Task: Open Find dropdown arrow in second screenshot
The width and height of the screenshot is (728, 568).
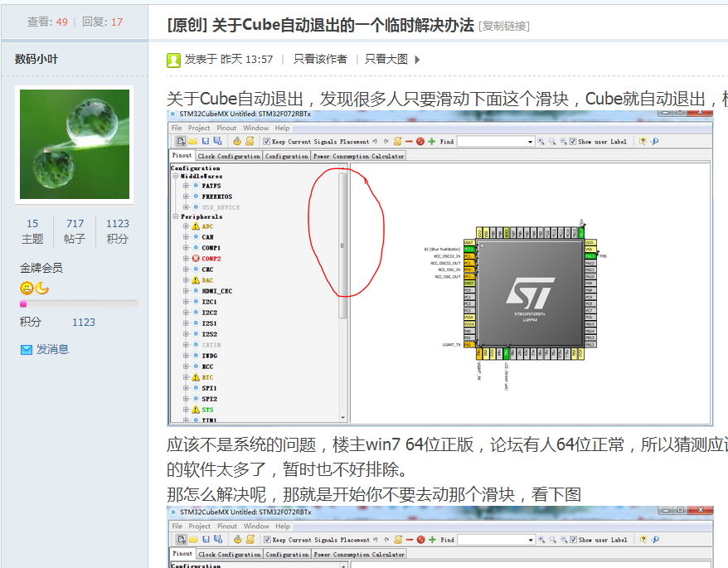Action: pos(531,540)
